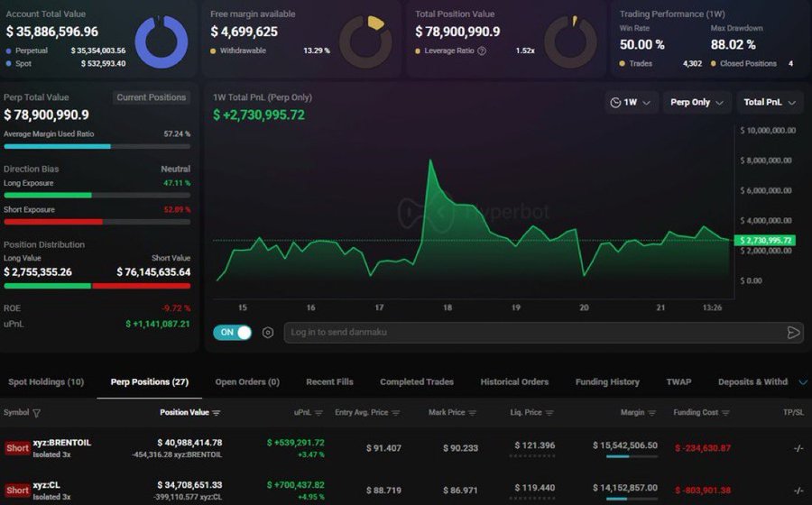The width and height of the screenshot is (812, 505).
Task: Click the xyz:BRENTOIL symbol name
Action: 62,443
